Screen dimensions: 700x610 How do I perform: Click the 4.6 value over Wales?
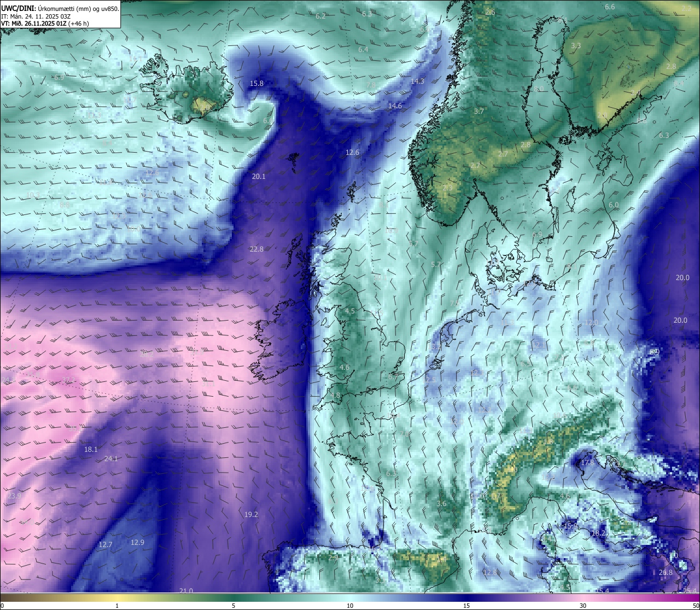[x=344, y=367]
